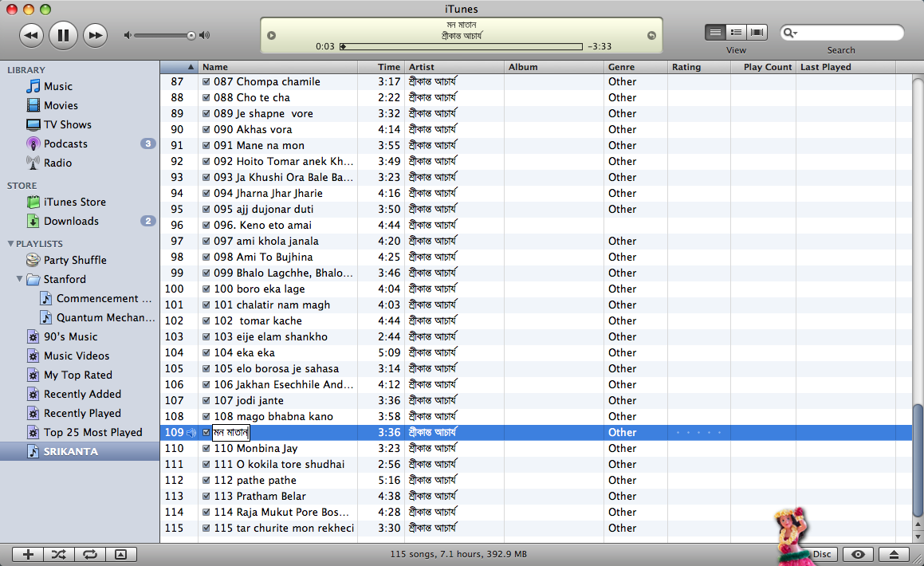Open the search magnifier dropdown
This screenshot has width=924, height=566.
point(789,33)
